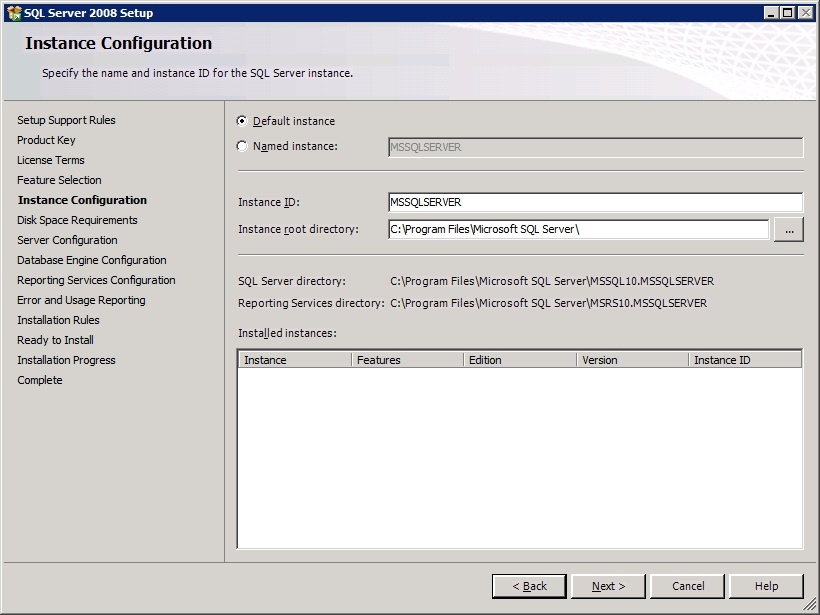
Task: Select Instance Configuration step in sidebar
Action: coord(82,200)
